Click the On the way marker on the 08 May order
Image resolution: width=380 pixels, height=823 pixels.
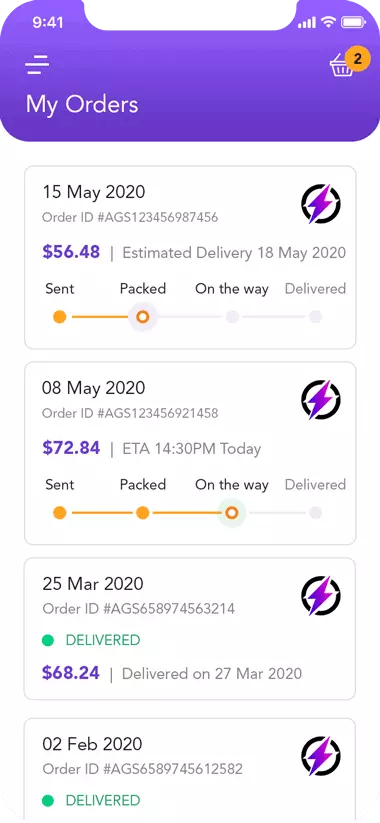pos(231,513)
